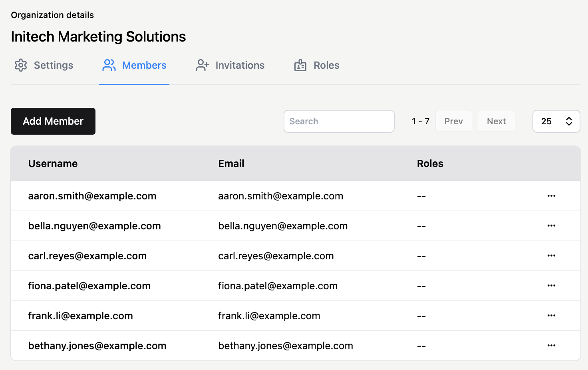588x370 pixels.
Task: Open actions menu for bella.nguyen@example.com
Action: point(551,226)
